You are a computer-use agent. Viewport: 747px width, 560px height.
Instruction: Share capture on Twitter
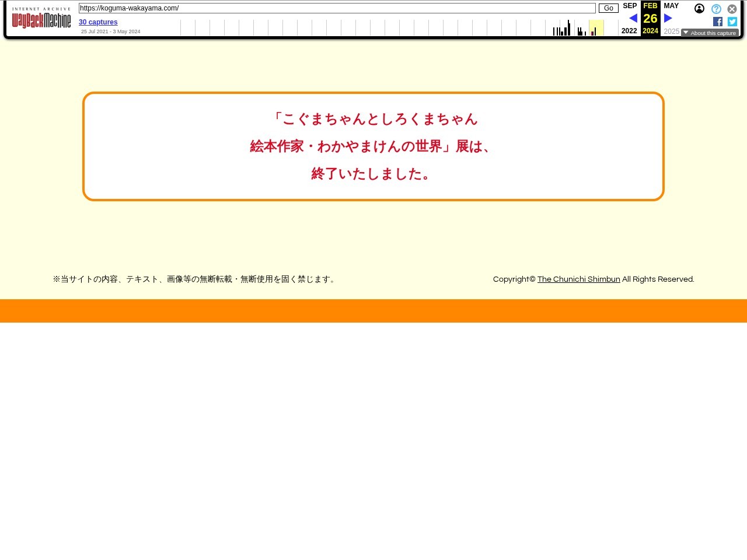point(732,22)
